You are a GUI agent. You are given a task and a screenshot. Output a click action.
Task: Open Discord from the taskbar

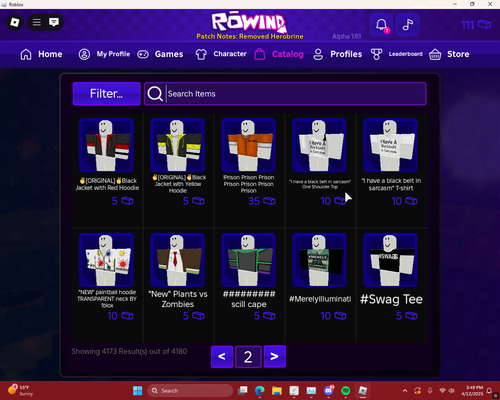coord(329,391)
